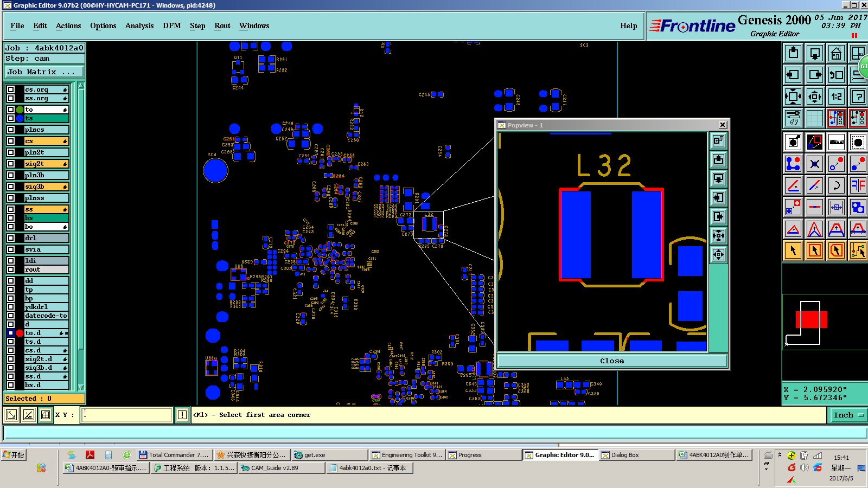Toggle the grid display icon

click(x=815, y=118)
